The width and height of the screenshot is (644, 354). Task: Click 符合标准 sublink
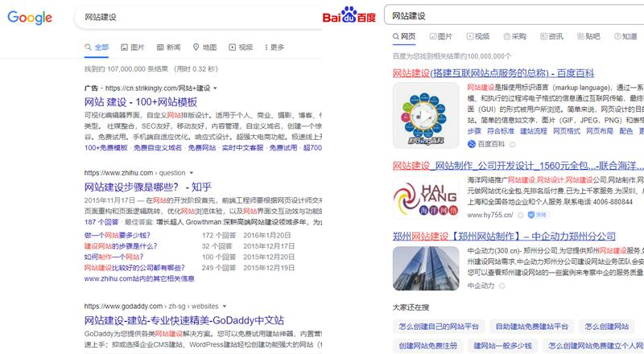coord(501,131)
